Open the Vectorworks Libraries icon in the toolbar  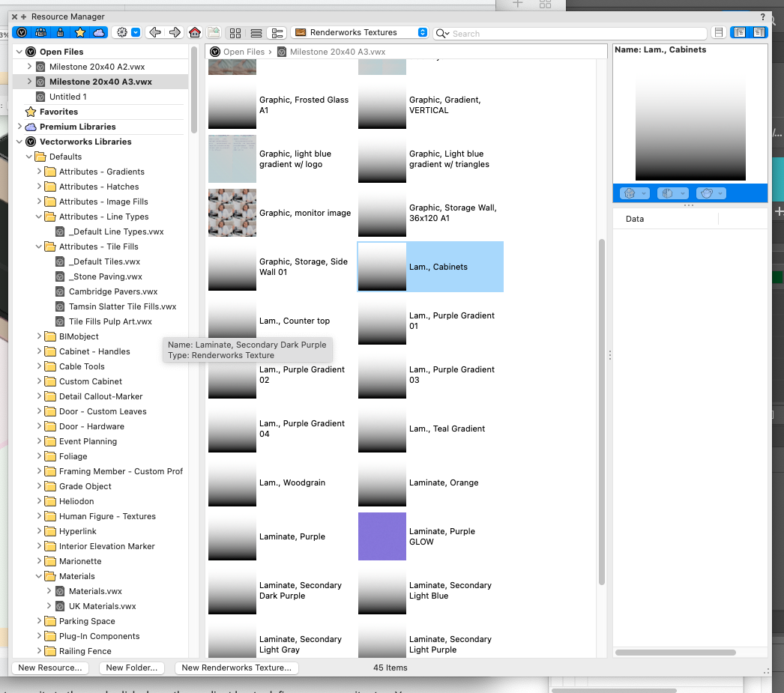coord(22,33)
